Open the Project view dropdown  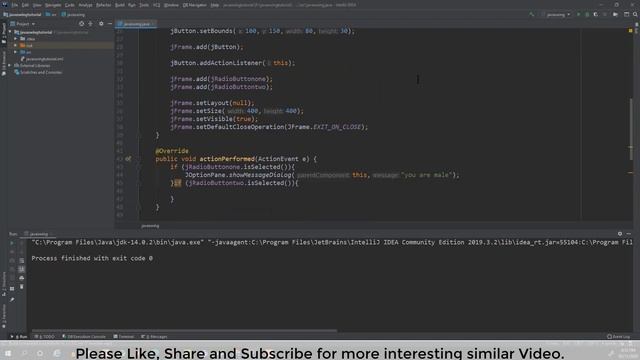coord(23,24)
